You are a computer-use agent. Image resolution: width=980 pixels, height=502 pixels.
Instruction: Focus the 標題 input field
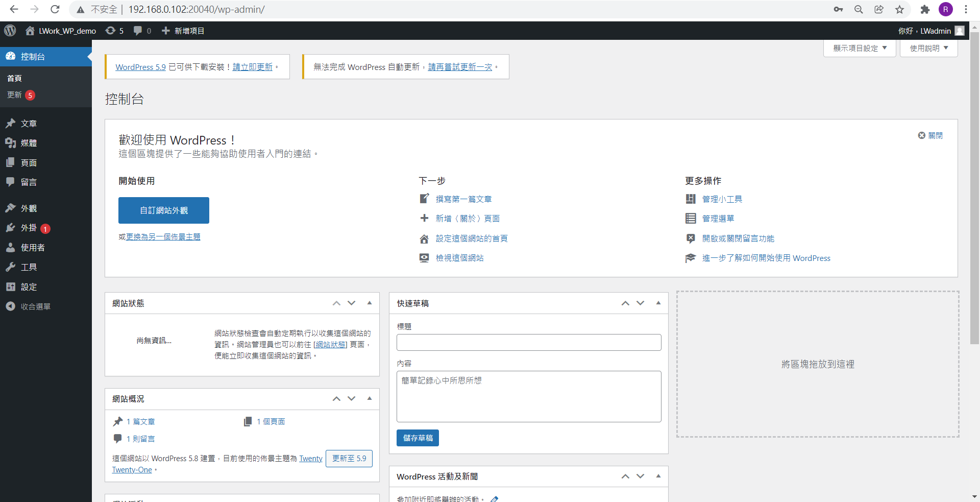[529, 342]
